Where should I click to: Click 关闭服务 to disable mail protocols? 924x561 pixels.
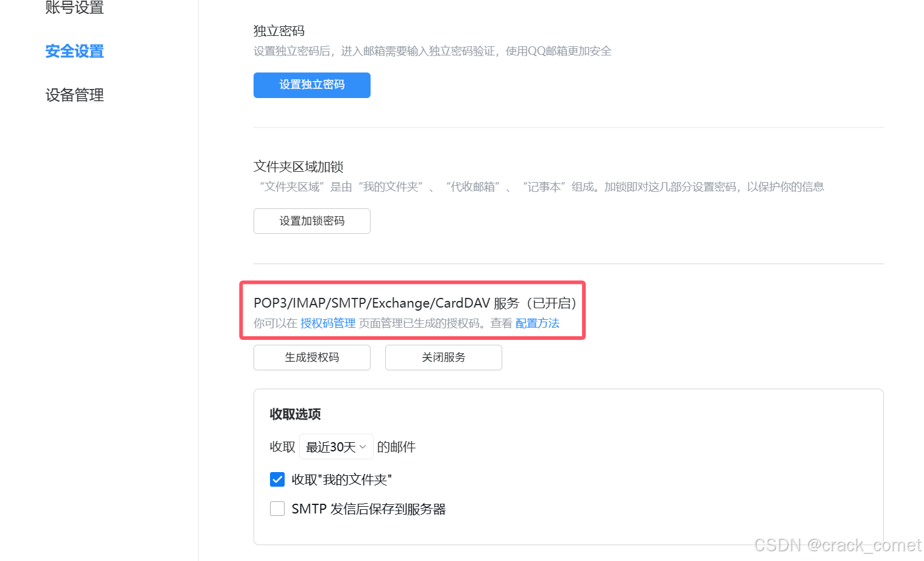443,358
